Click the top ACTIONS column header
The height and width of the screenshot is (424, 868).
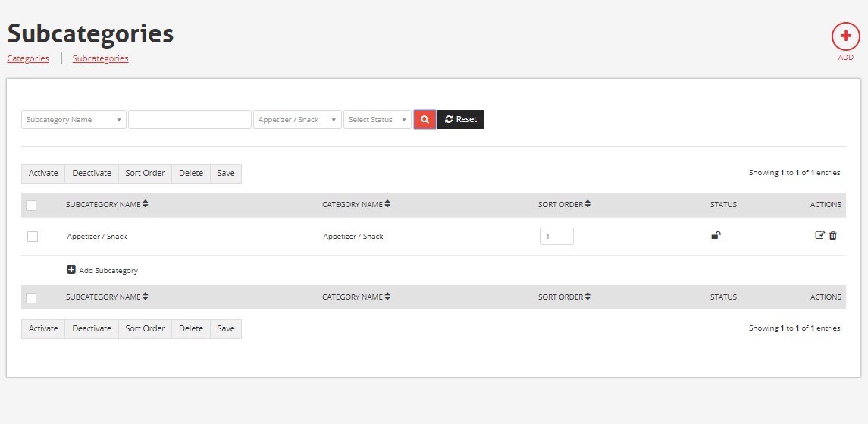click(x=826, y=204)
